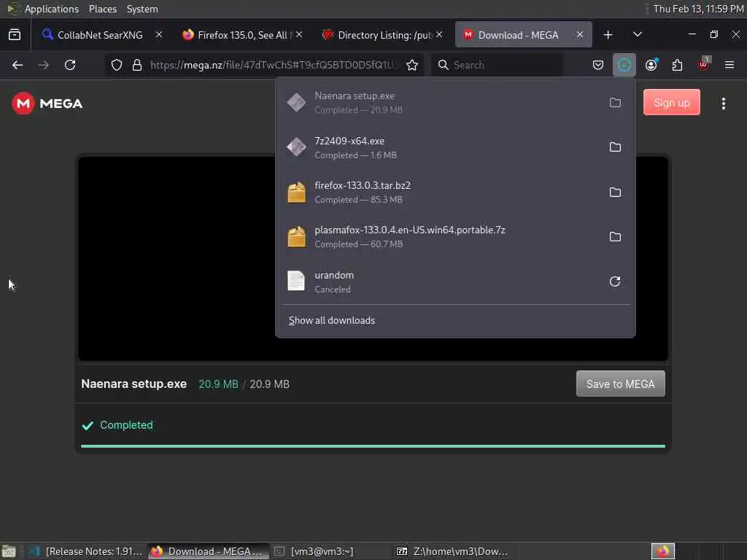Go back to previous page
The image size is (747, 560).
[18, 65]
